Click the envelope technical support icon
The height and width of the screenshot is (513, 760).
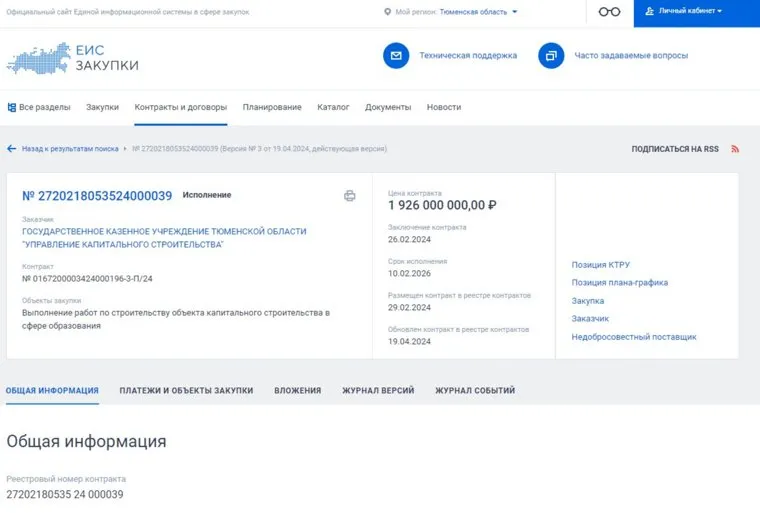tap(396, 56)
